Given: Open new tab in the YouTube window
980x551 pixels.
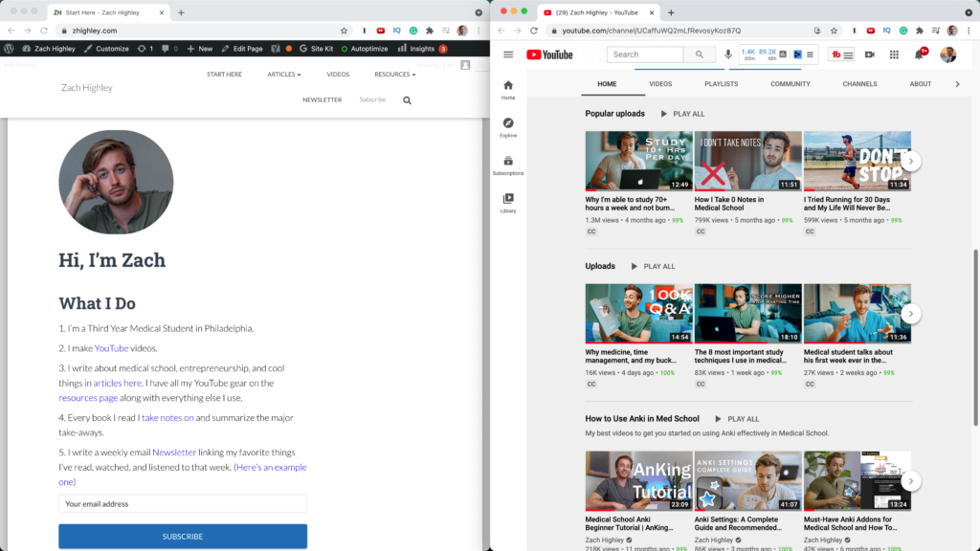Looking at the screenshot, I should pyautogui.click(x=671, y=12).
